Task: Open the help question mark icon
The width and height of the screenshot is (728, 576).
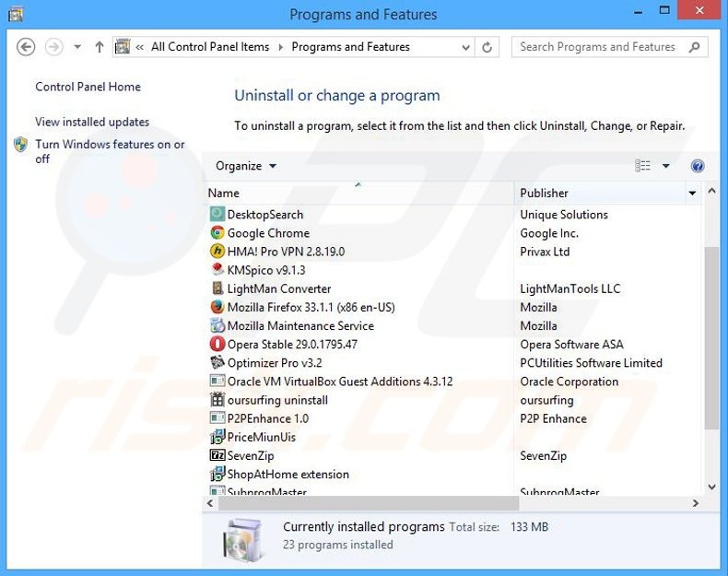Action: point(698,166)
